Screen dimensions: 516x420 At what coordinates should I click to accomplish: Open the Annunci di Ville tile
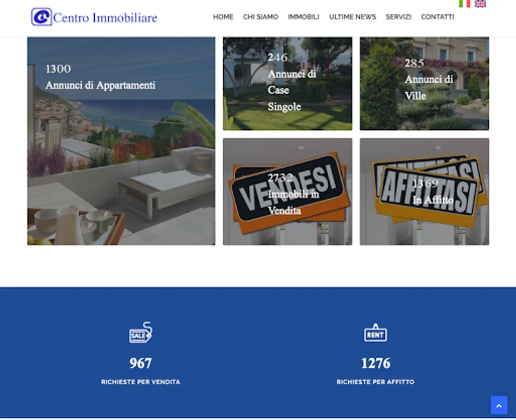[424, 84]
